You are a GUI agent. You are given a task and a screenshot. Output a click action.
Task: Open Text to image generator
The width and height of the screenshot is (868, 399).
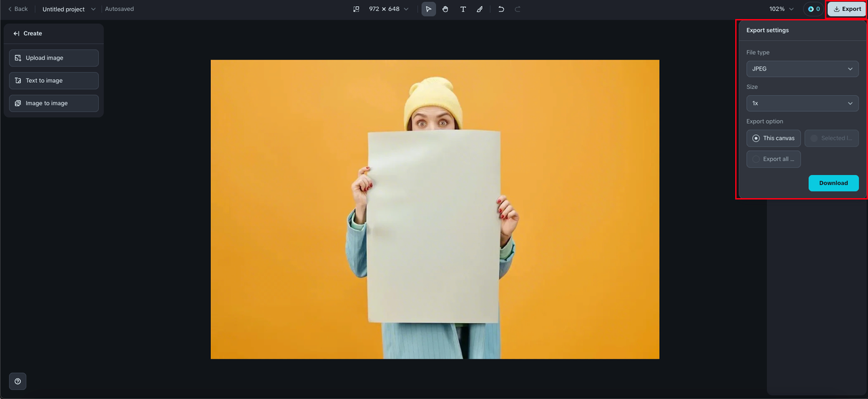click(x=54, y=81)
